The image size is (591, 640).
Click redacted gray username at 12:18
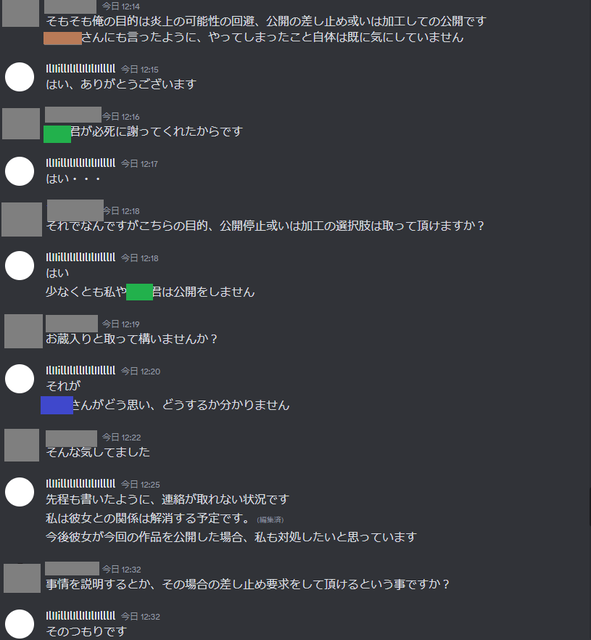click(75, 210)
